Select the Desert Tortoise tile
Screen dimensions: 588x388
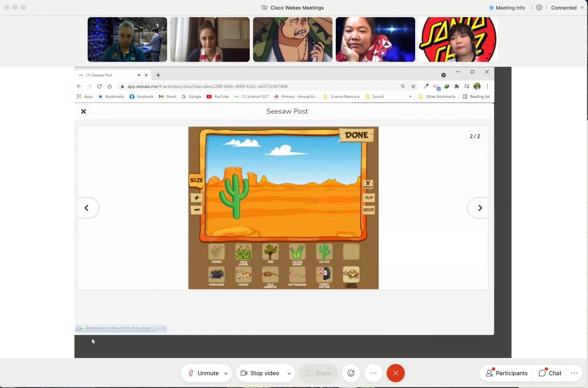[x=351, y=274]
